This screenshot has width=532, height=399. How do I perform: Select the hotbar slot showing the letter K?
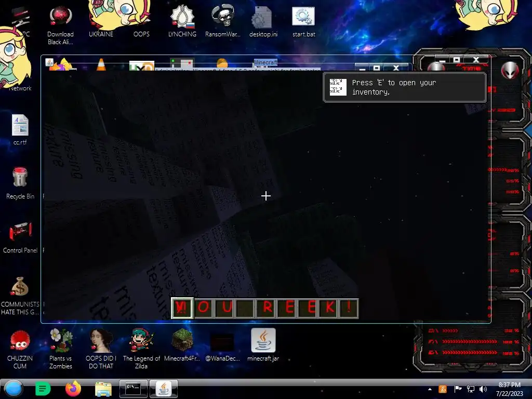pos(329,308)
